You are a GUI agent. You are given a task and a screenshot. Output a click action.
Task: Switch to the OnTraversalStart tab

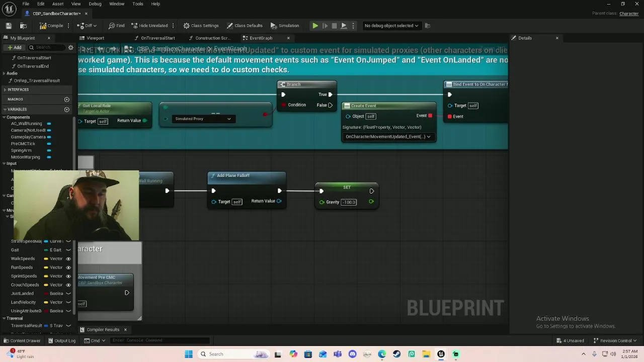pos(157,38)
